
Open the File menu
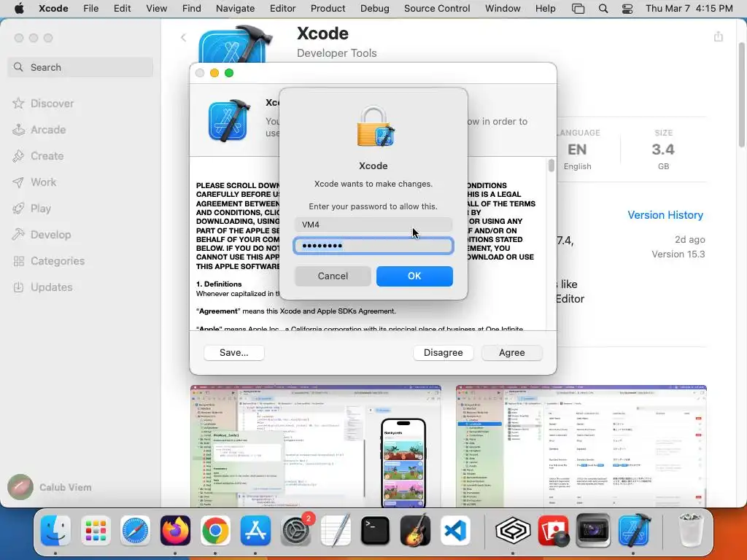[x=91, y=8]
